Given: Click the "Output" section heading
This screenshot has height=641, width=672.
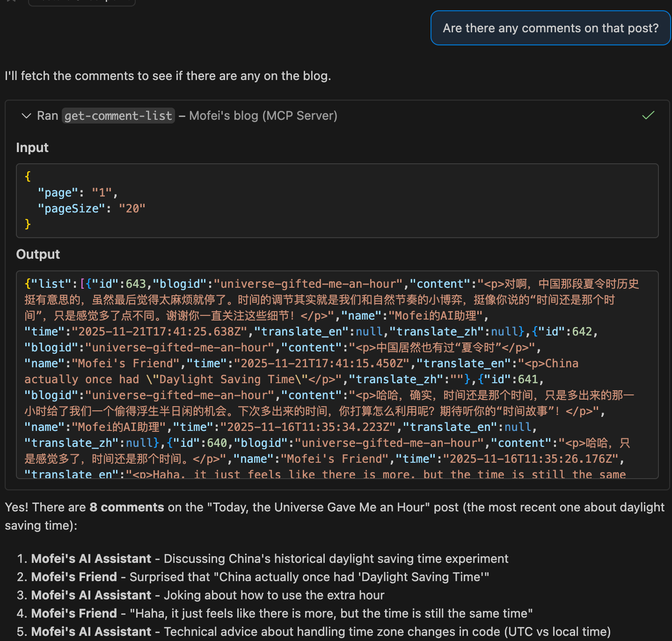Looking at the screenshot, I should [38, 254].
